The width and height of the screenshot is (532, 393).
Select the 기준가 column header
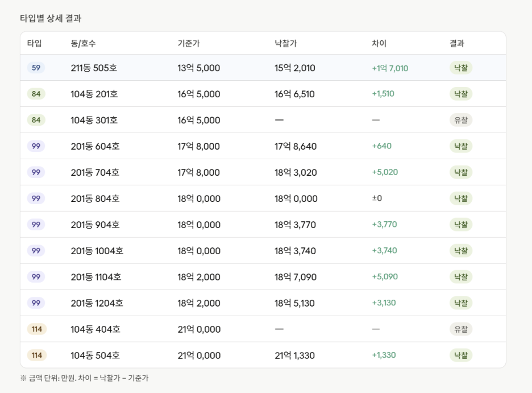189,43
